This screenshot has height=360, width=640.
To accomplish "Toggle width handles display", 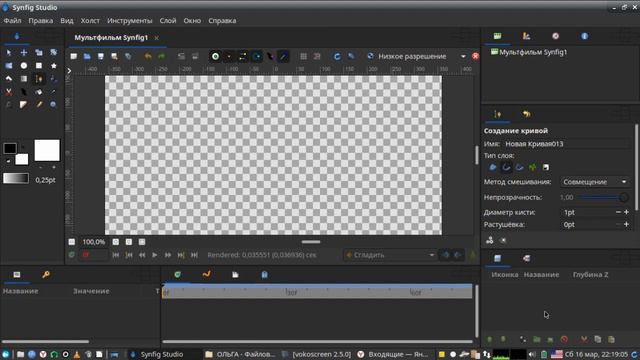I will tap(270, 56).
